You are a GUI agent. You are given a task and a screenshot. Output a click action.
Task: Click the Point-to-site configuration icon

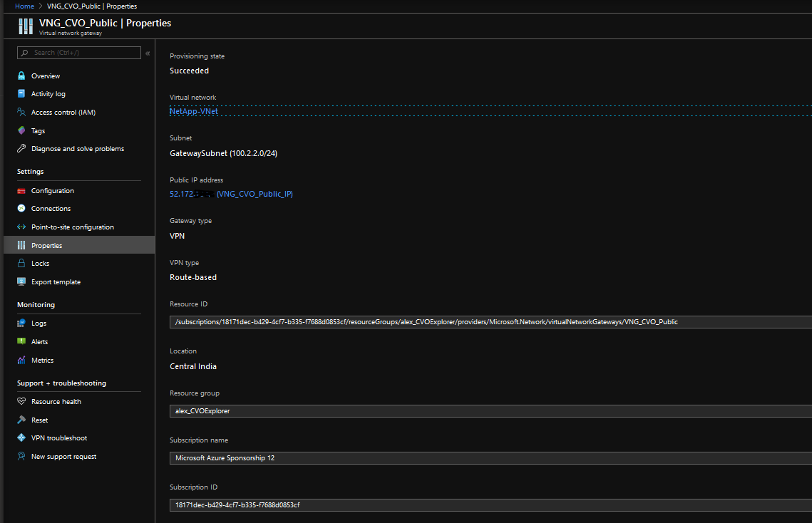pyautogui.click(x=21, y=227)
